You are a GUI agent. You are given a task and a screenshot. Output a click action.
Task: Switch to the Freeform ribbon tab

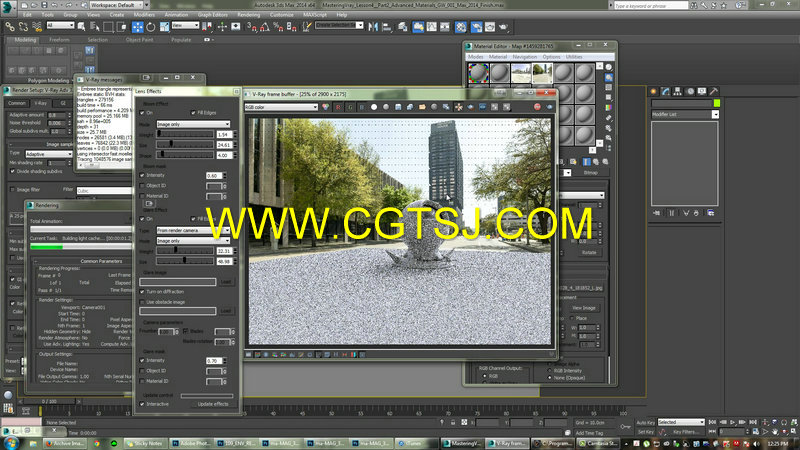(x=59, y=40)
